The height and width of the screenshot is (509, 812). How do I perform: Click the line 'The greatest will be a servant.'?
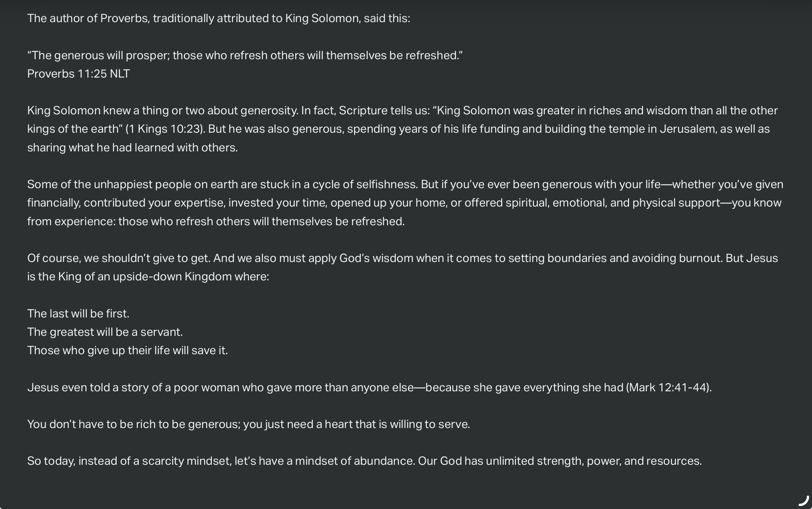click(105, 332)
